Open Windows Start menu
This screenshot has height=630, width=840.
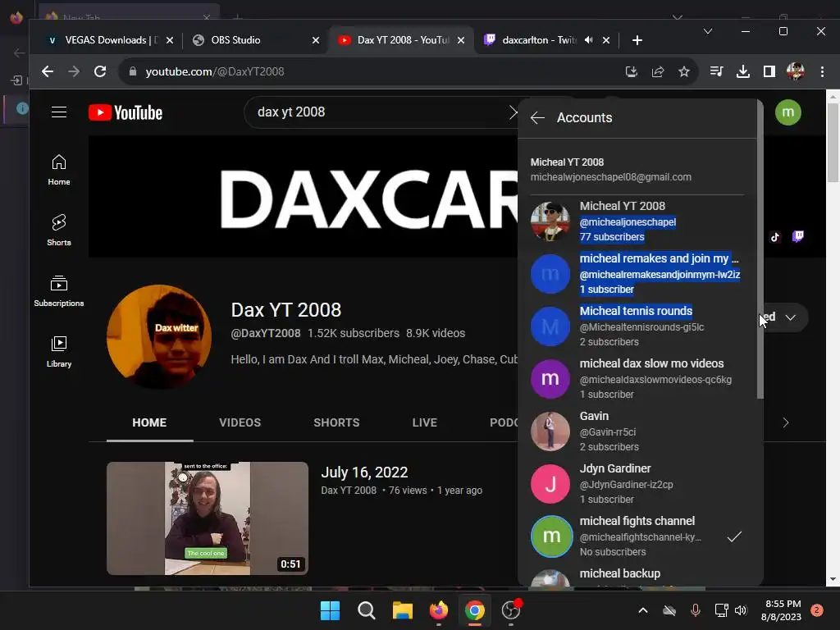point(330,610)
